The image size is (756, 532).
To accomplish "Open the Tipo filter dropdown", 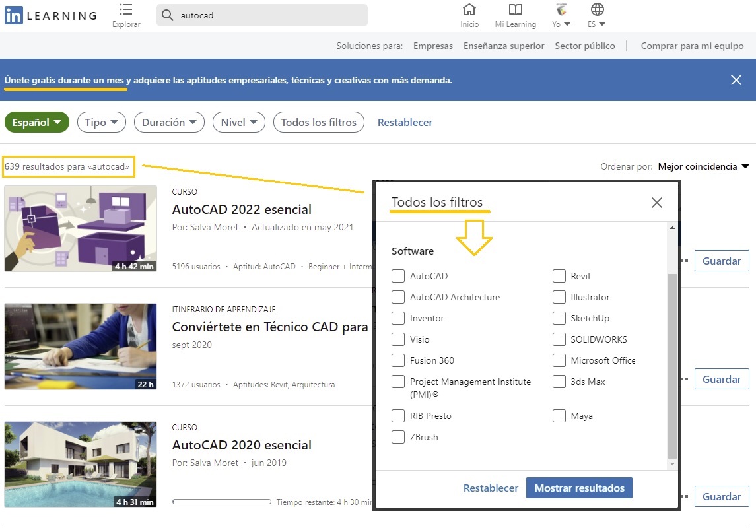I will pyautogui.click(x=101, y=122).
